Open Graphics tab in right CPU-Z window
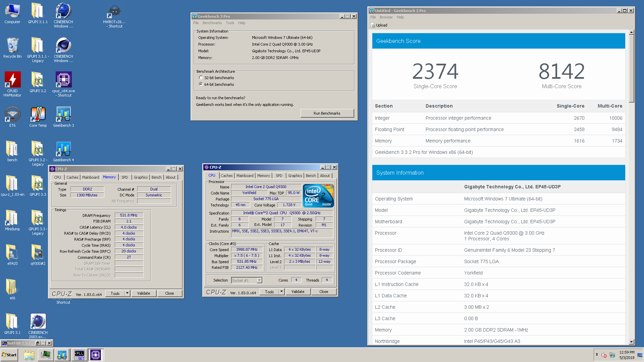644x362 pixels. tap(295, 176)
